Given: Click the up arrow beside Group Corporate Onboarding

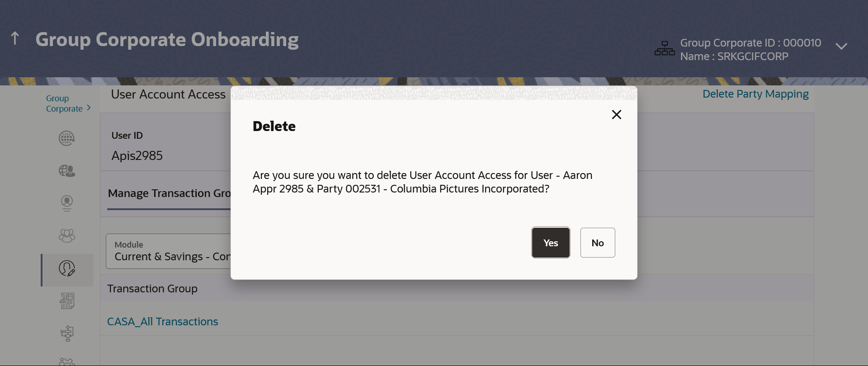Looking at the screenshot, I should (x=15, y=38).
